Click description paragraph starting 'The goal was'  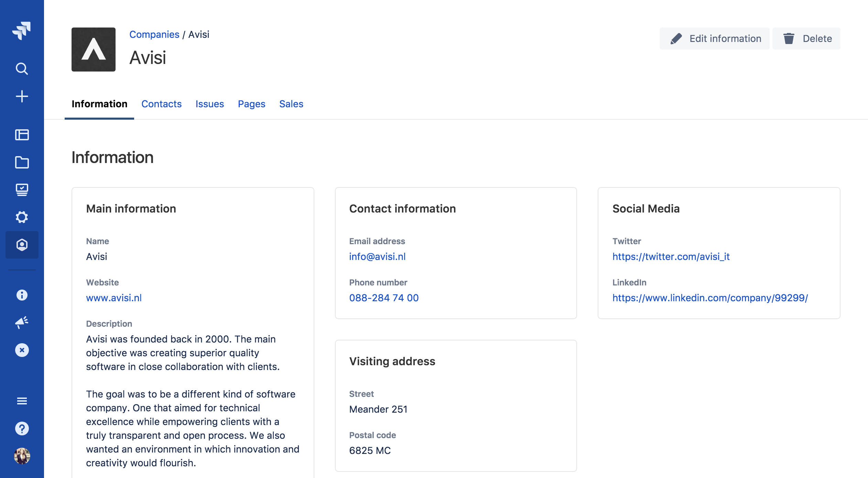pos(193,428)
